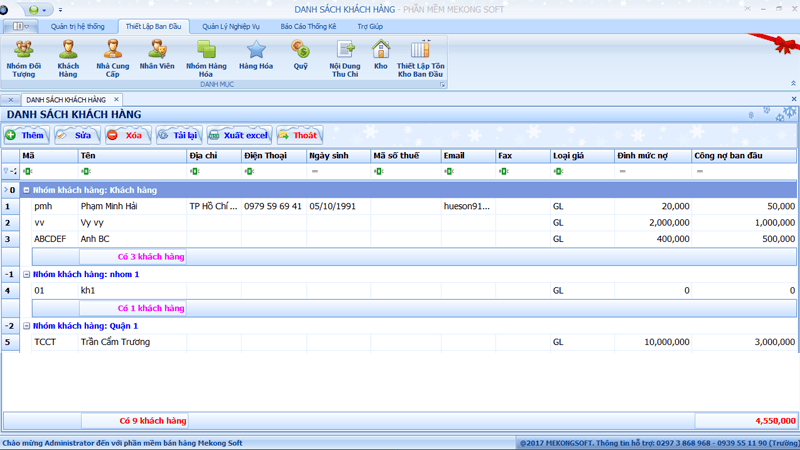800x450 pixels.
Task: Open Quản Lý Nghiệp Vụ ribbon tab
Action: [231, 27]
